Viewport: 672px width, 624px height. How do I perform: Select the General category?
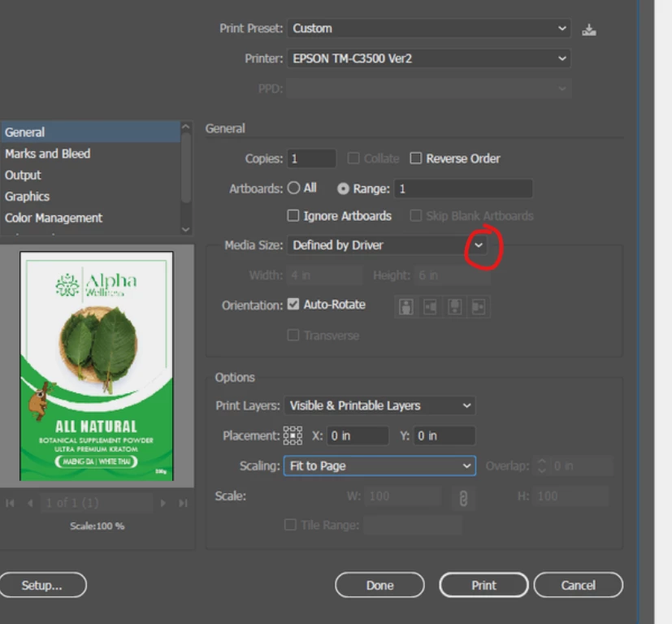[x=90, y=132]
